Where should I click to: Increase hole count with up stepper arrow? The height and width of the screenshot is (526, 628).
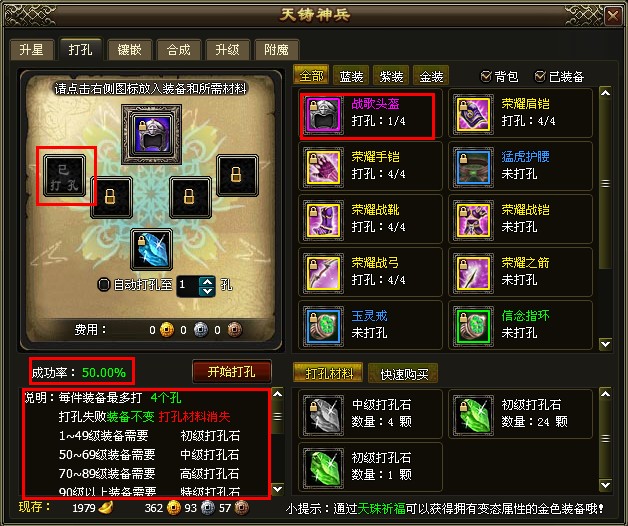tap(207, 281)
